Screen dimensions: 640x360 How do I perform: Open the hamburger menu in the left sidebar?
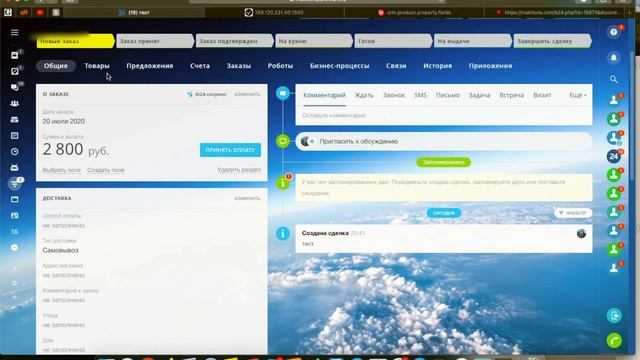pyautogui.click(x=15, y=32)
